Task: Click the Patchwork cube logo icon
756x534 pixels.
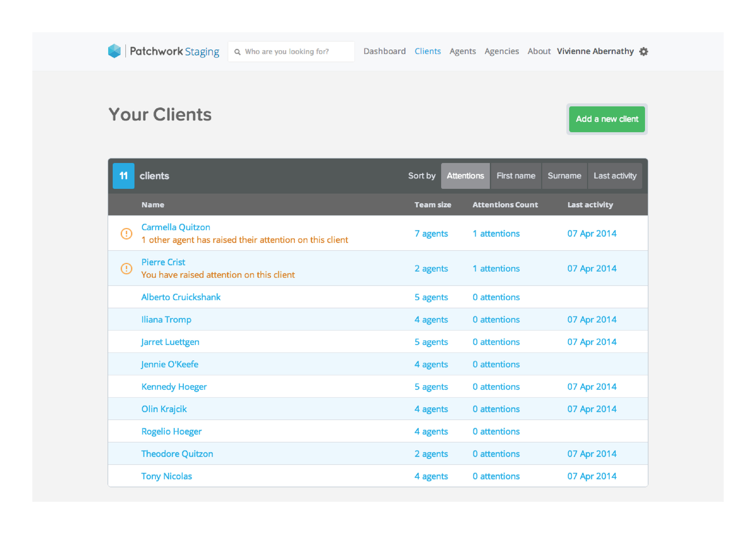Action: click(x=114, y=51)
